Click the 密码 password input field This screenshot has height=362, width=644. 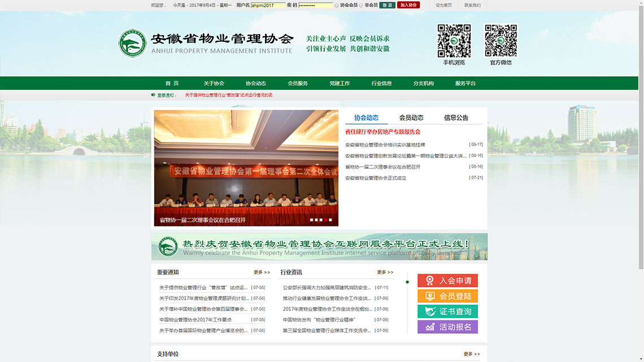[x=316, y=5]
